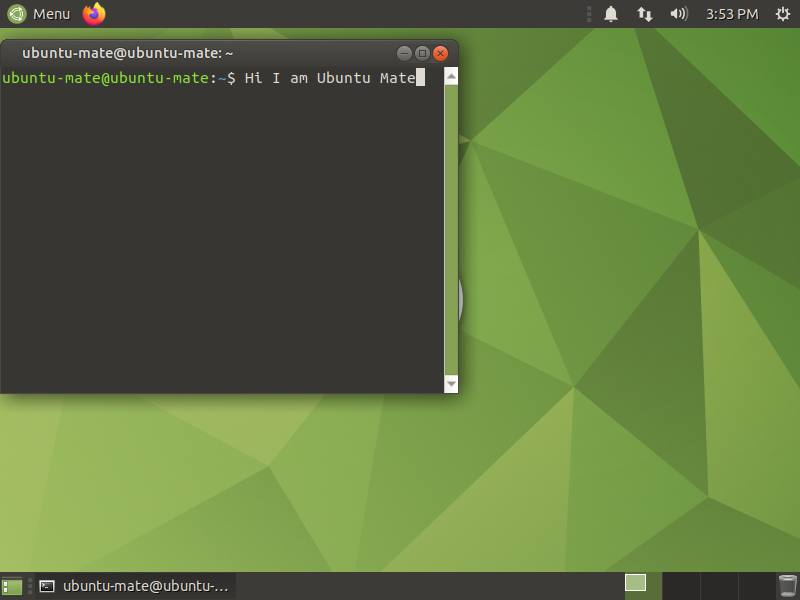The height and width of the screenshot is (600, 800).
Task: Click the Ubuntu MATE logo icon
Action: 17,14
